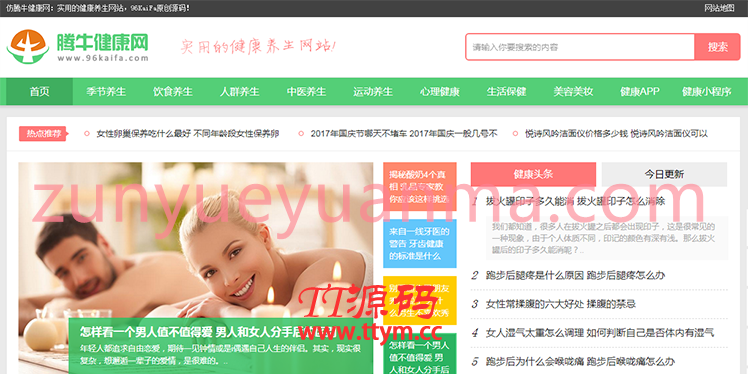Open 健康小程序 menu item
Image resolution: width=748 pixels, height=374 pixels.
(x=706, y=92)
